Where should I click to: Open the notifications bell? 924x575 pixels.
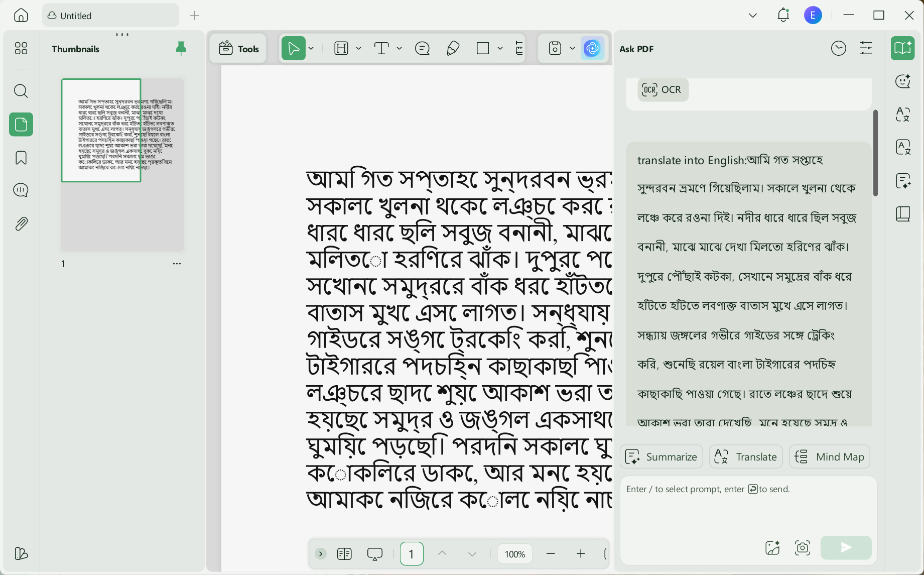pos(783,15)
